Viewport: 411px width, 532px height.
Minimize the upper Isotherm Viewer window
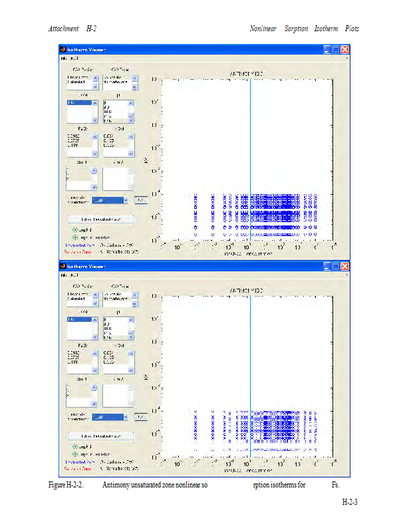pyautogui.click(x=327, y=49)
